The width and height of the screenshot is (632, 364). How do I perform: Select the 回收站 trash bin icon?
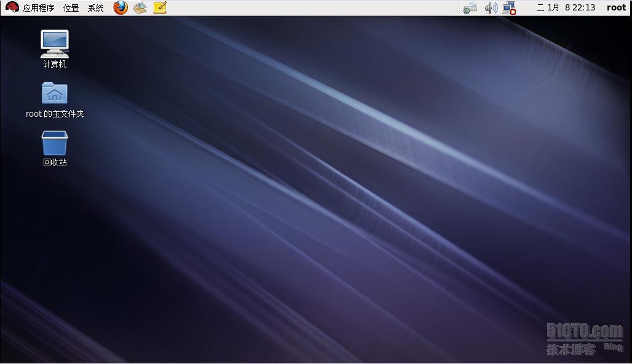pos(55,148)
